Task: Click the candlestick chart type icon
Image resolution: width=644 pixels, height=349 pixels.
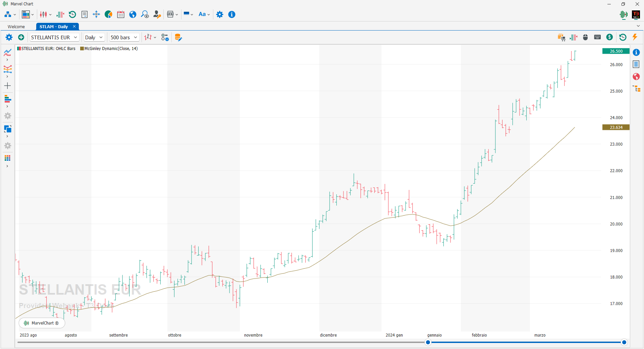Action: 43,14
